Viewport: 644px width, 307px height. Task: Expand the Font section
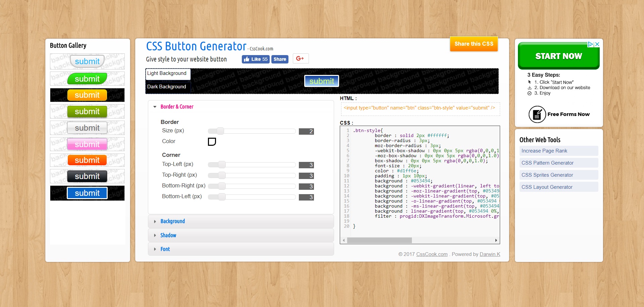tap(165, 249)
